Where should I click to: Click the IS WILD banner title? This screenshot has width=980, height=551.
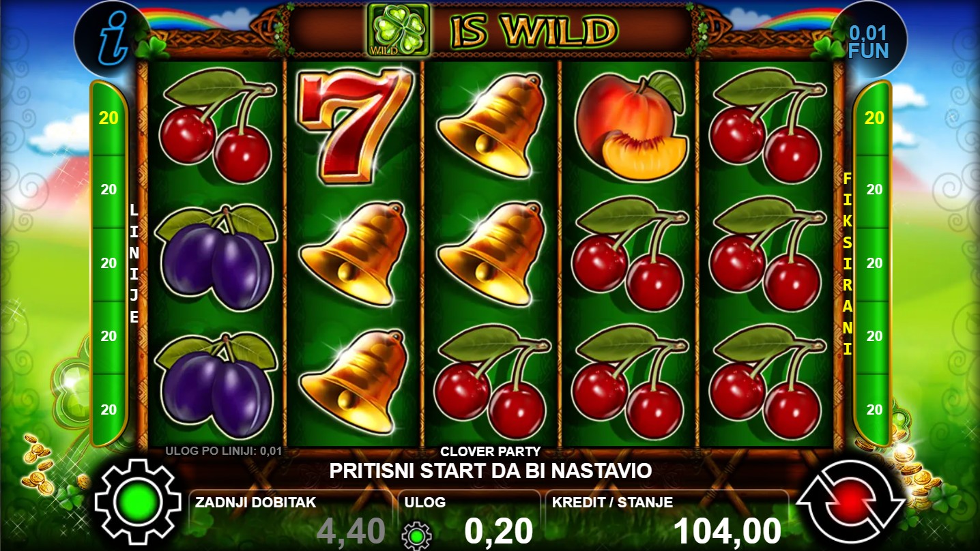[534, 31]
